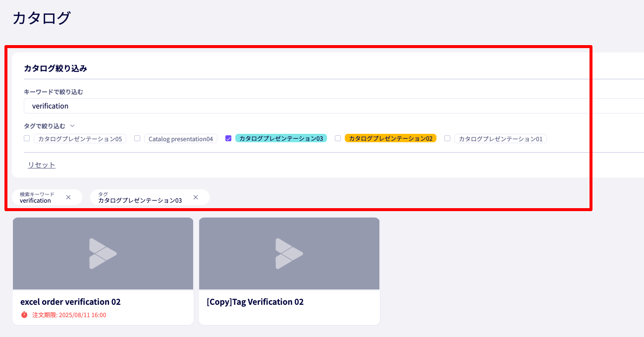Check the カタログプレゼンテーション05 checkbox
The width and height of the screenshot is (644, 337).
(x=27, y=139)
